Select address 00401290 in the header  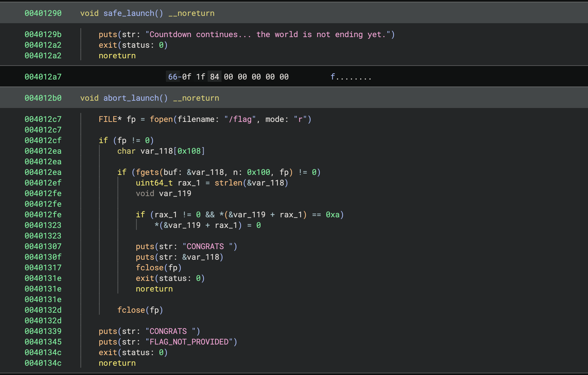coord(43,13)
